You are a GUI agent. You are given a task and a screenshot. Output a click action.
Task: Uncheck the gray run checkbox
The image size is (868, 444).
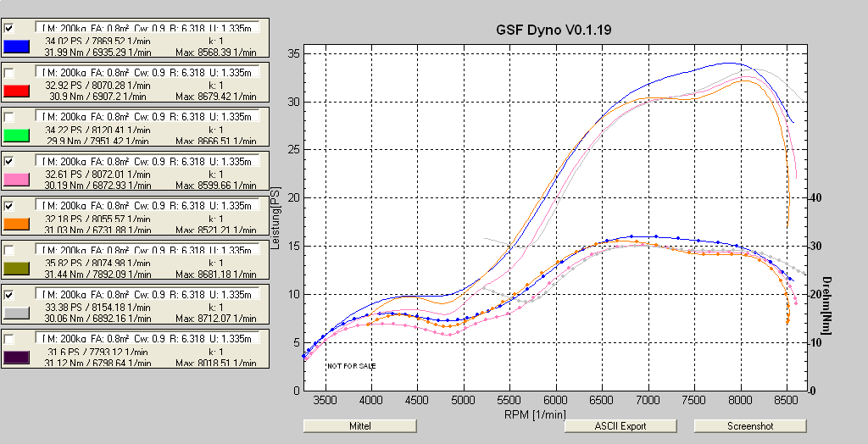(x=9, y=294)
